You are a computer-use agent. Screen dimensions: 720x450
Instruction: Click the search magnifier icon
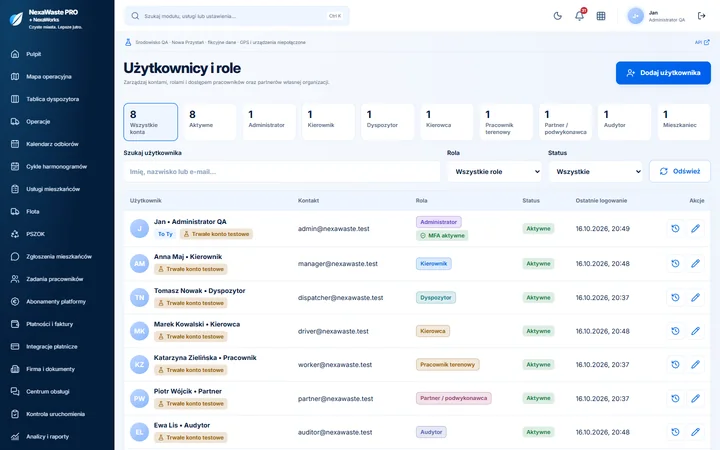135,16
